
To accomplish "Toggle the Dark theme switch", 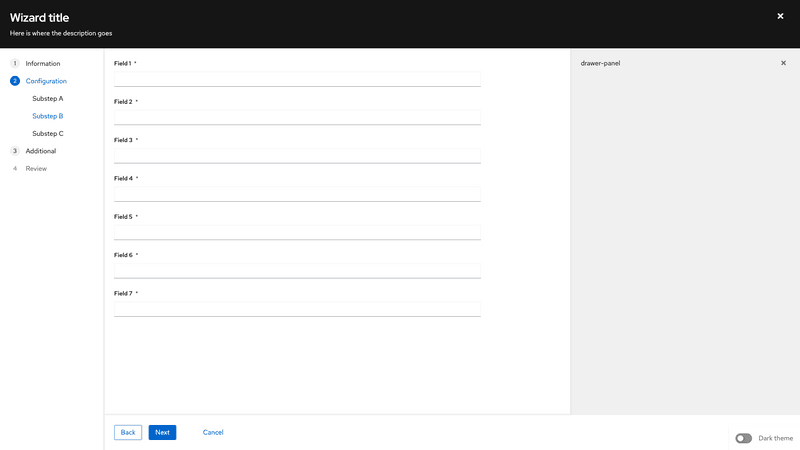I will (x=743, y=438).
